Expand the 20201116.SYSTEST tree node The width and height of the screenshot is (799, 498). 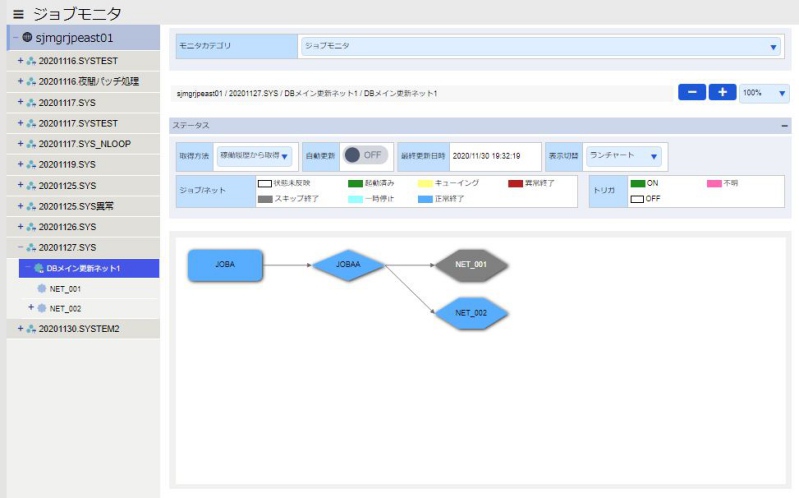[20, 61]
